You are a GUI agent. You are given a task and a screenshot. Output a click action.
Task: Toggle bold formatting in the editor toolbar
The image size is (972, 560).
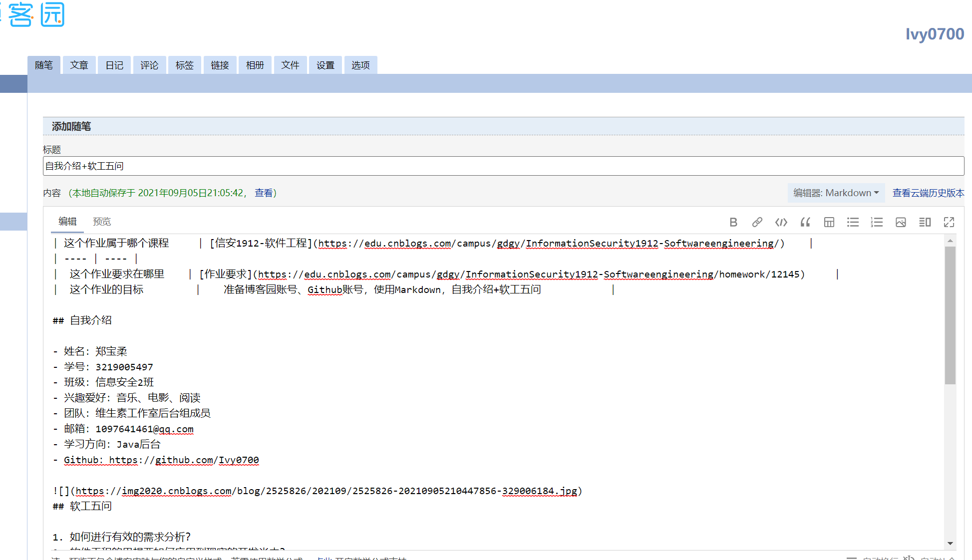733,223
